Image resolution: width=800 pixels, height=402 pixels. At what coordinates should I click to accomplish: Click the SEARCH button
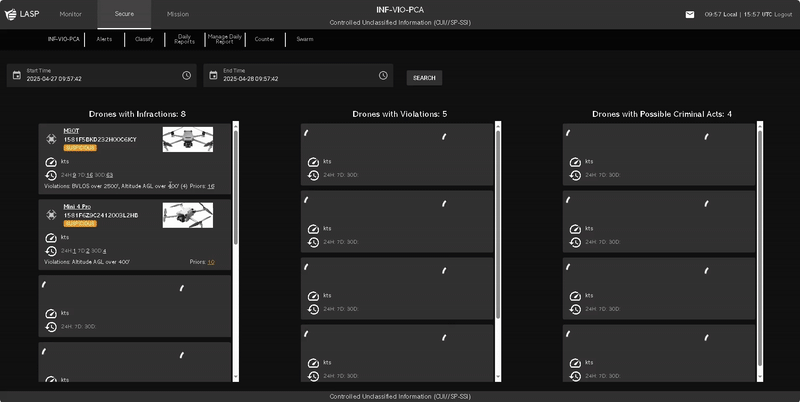click(x=424, y=78)
